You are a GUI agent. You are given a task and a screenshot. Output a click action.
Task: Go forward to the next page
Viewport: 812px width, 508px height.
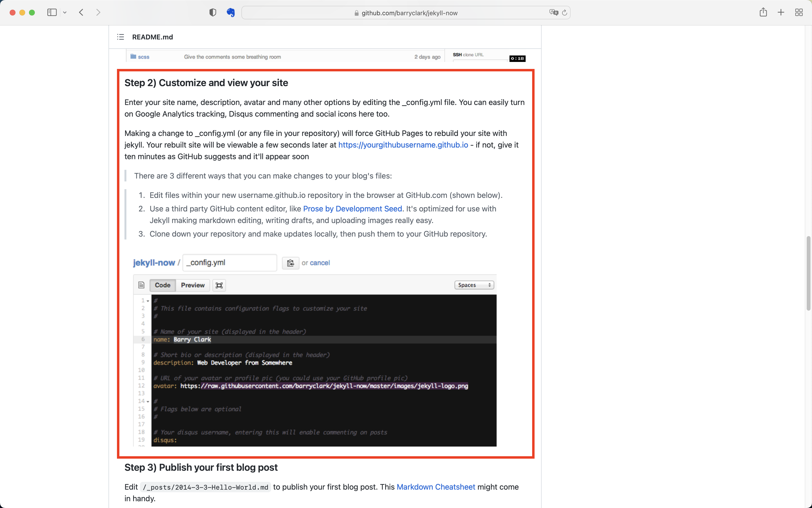click(x=98, y=12)
